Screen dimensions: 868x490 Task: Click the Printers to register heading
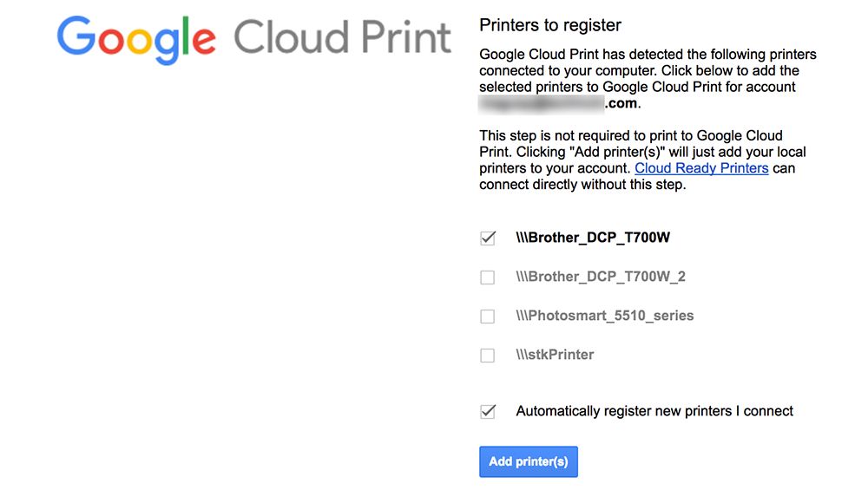point(550,26)
